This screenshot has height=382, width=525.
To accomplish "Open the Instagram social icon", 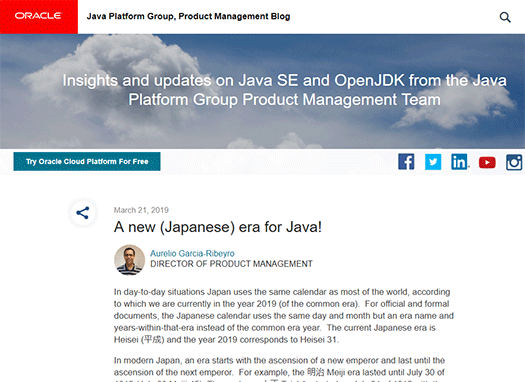I will pos(514,162).
